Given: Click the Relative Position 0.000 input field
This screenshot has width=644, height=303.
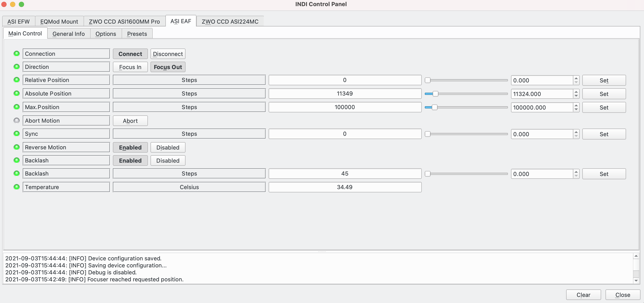Looking at the screenshot, I should [x=542, y=80].
